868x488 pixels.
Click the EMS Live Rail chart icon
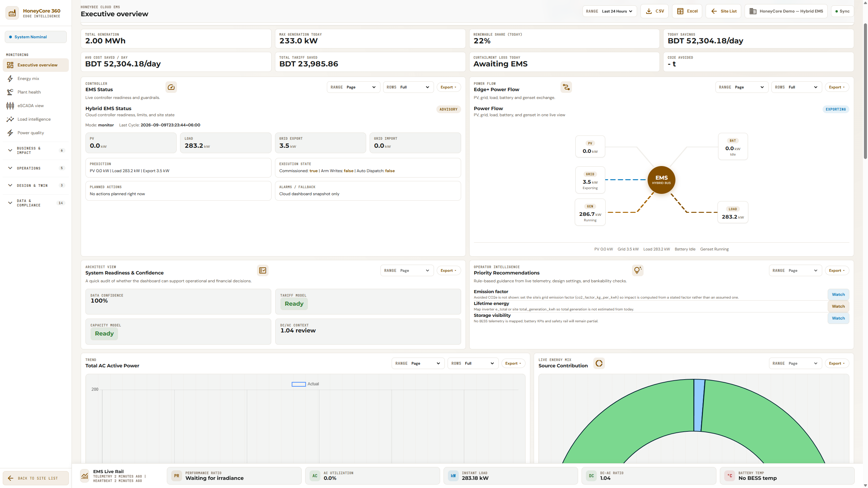point(84,476)
